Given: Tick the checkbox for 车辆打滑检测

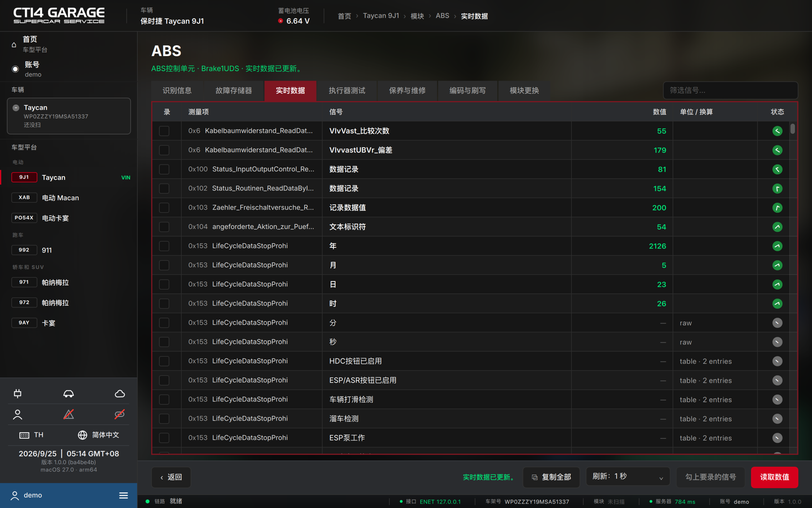Looking at the screenshot, I should [164, 399].
